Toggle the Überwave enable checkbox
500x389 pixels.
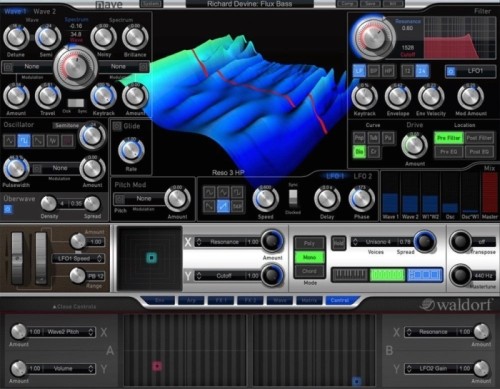(x=8, y=209)
